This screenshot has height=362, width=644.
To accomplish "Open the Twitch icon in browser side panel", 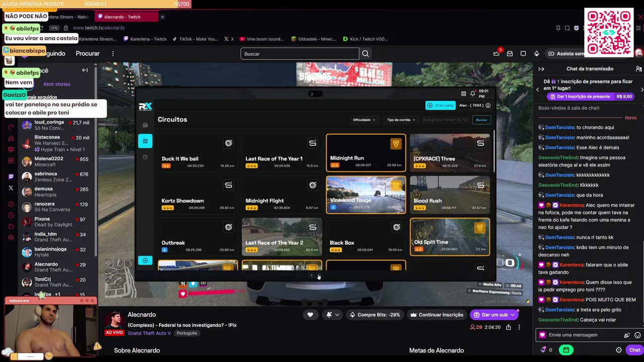I will 11,176.
